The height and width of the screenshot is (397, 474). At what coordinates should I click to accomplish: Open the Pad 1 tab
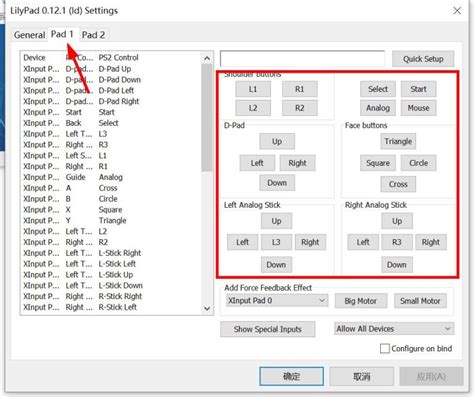click(x=62, y=34)
